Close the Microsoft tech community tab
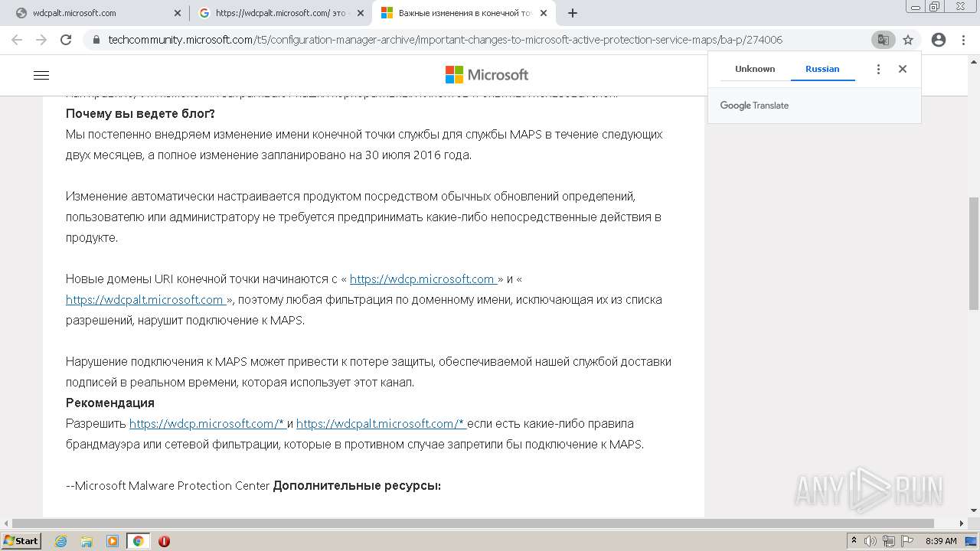The width and height of the screenshot is (980, 551). coord(544,13)
